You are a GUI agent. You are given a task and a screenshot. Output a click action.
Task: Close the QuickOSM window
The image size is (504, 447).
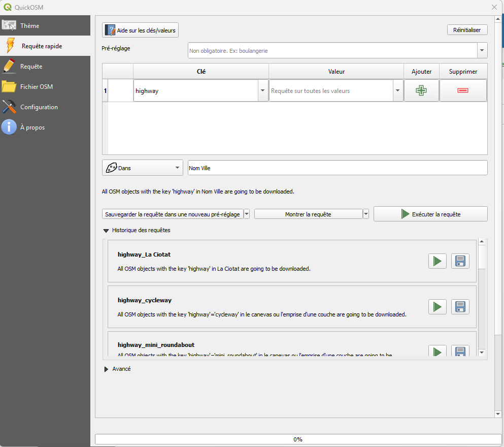[494, 7]
